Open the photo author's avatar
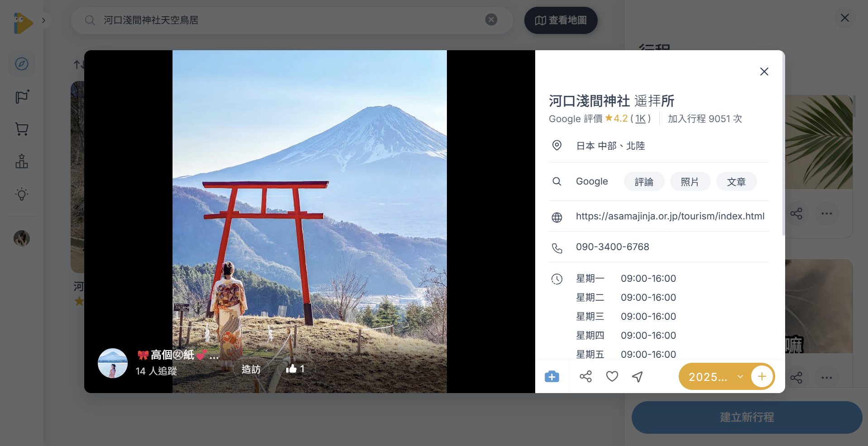This screenshot has width=868, height=446. pyautogui.click(x=113, y=363)
